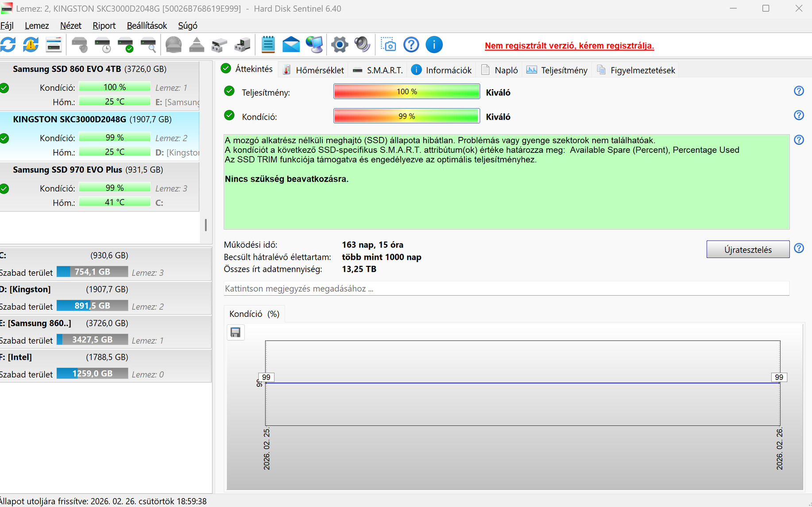
Task: Click the 1259,0 GB free space bar
Action: click(92, 374)
